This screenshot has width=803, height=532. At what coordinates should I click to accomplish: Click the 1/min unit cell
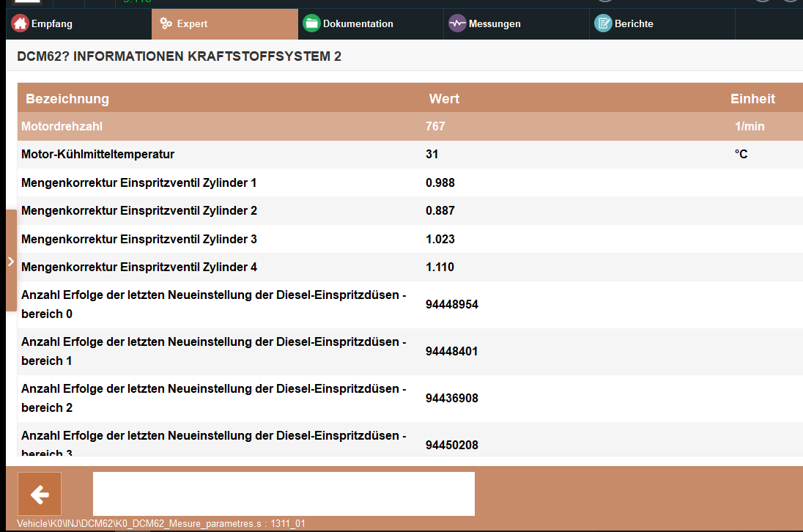[750, 127]
